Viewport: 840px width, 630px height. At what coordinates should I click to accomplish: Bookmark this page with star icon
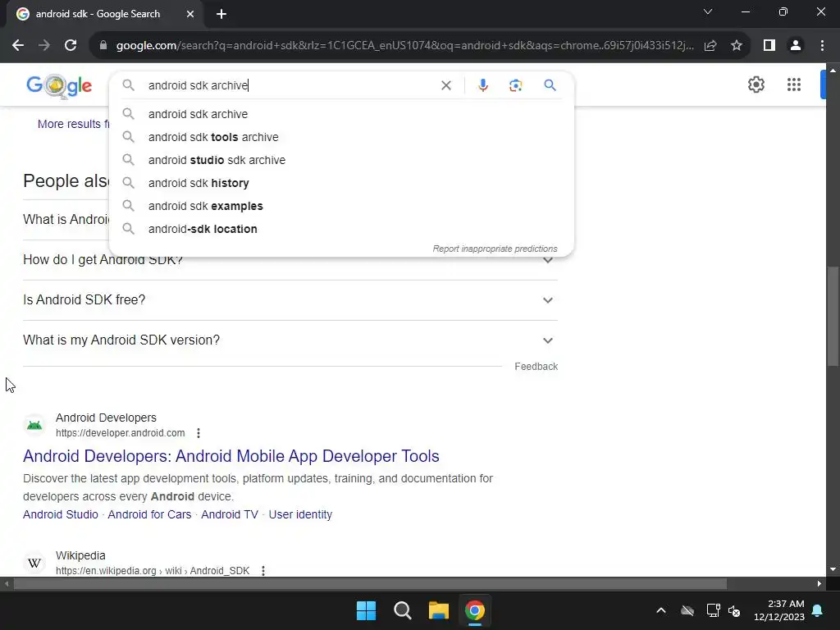tap(737, 46)
